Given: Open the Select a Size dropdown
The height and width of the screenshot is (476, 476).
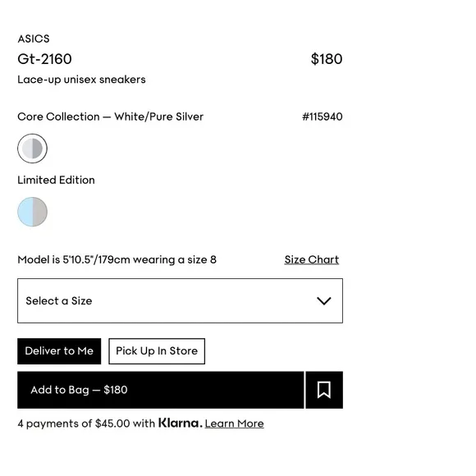Looking at the screenshot, I should tap(180, 301).
